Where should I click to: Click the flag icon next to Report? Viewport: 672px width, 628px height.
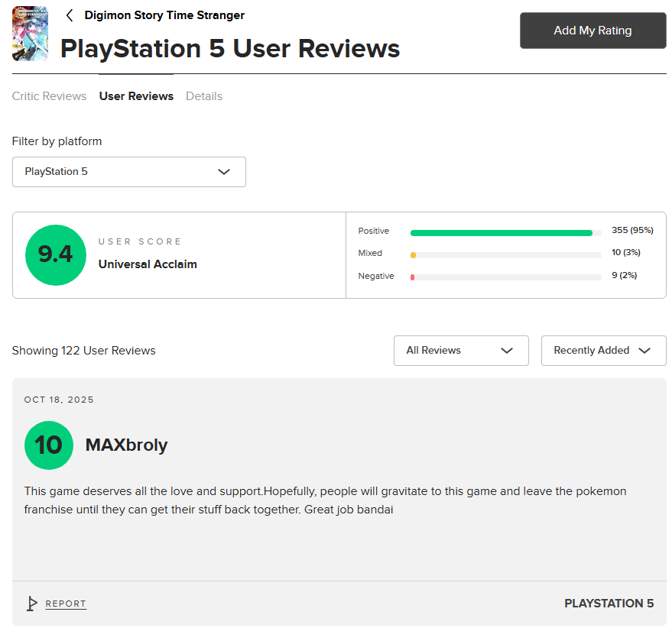coord(31,604)
